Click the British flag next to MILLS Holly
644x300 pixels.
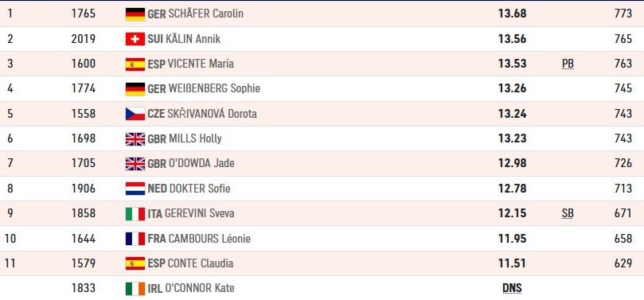135,138
